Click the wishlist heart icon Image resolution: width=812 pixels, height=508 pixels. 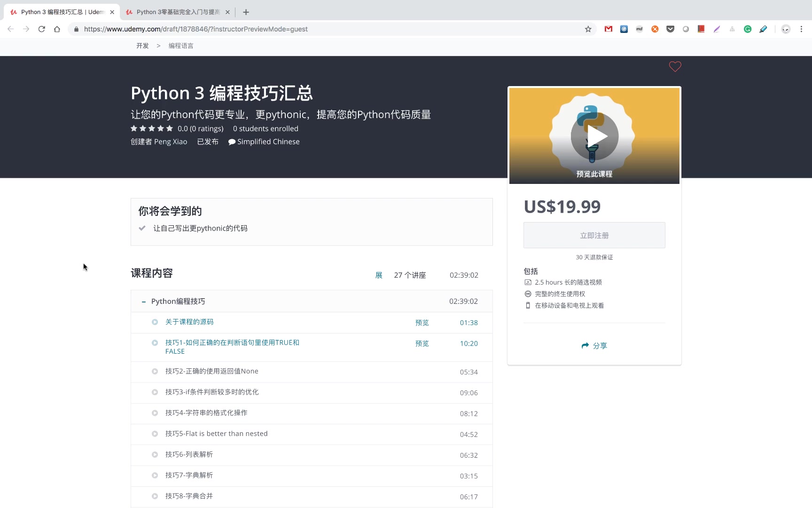[x=675, y=67]
